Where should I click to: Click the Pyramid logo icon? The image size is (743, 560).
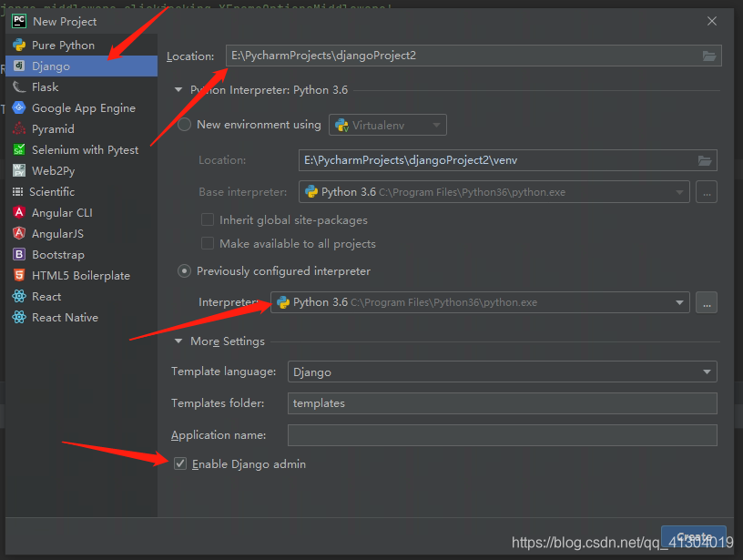pos(19,128)
